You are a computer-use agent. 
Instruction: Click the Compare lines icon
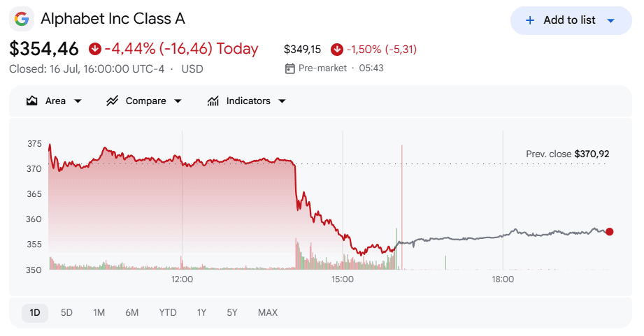(x=112, y=101)
